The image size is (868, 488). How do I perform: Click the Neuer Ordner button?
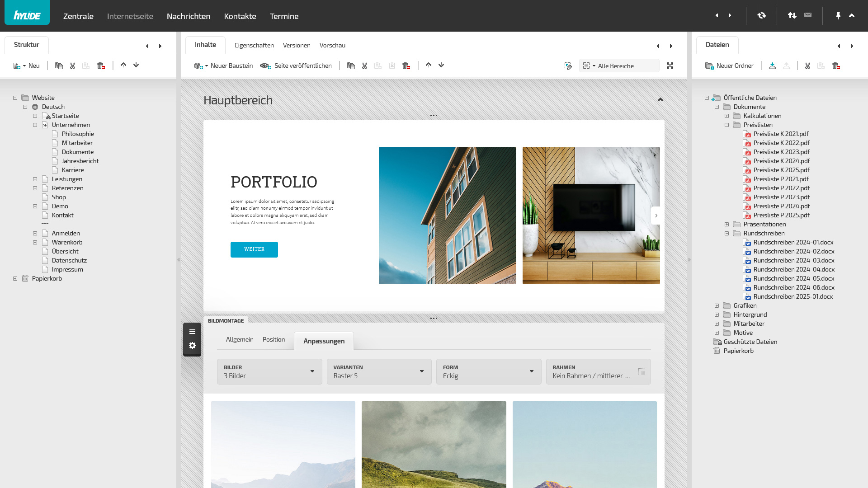pos(730,66)
